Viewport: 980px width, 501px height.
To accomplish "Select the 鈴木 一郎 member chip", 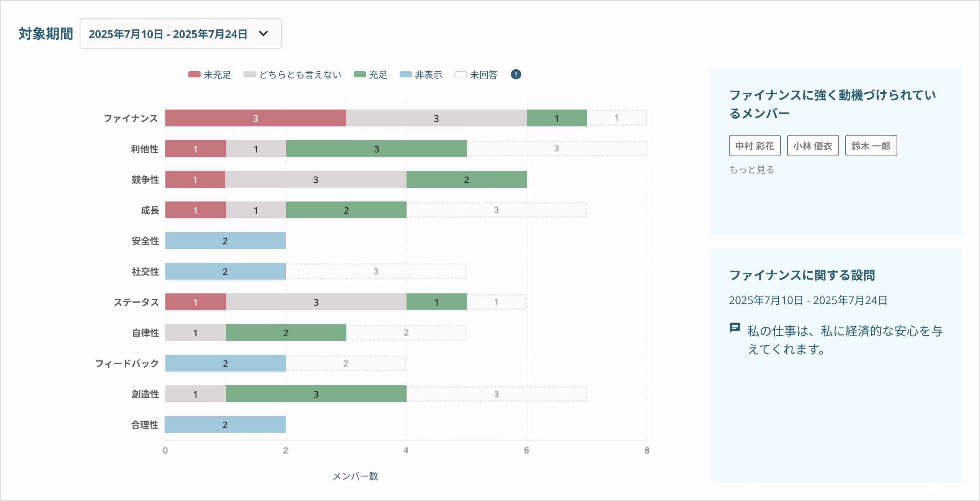I will tap(871, 146).
